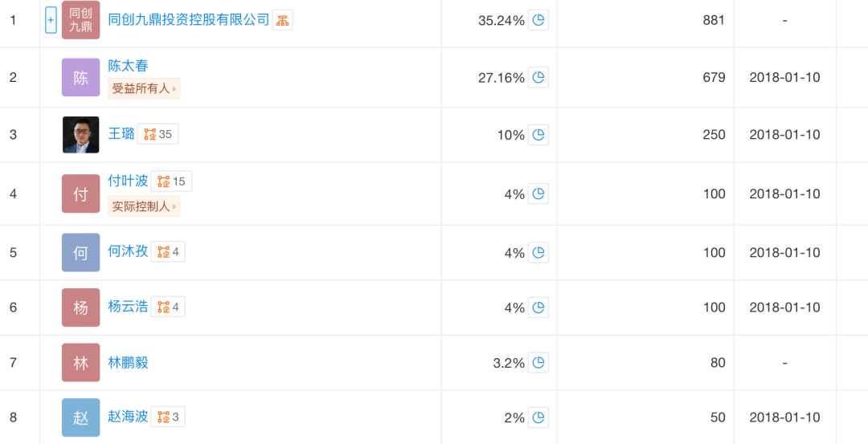This screenshot has height=444, width=868.
Task: Open 付叶波's 15 related companies badge
Action: pyautogui.click(x=171, y=181)
